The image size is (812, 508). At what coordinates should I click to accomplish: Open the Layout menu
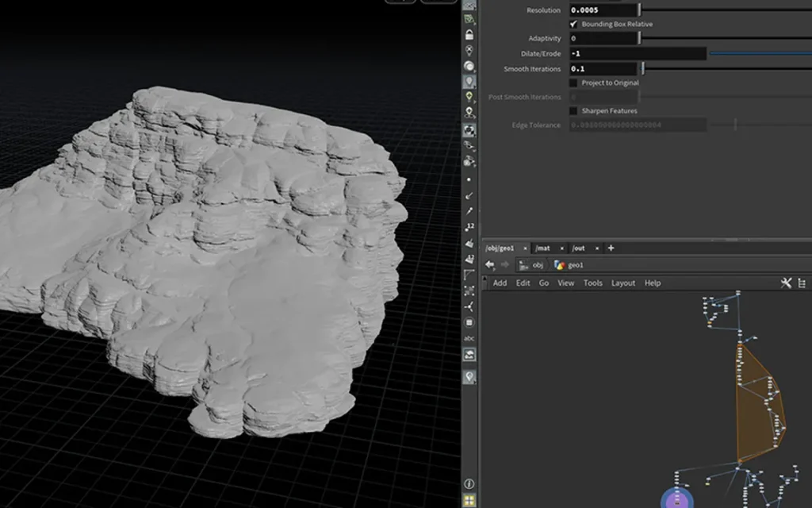pos(623,283)
